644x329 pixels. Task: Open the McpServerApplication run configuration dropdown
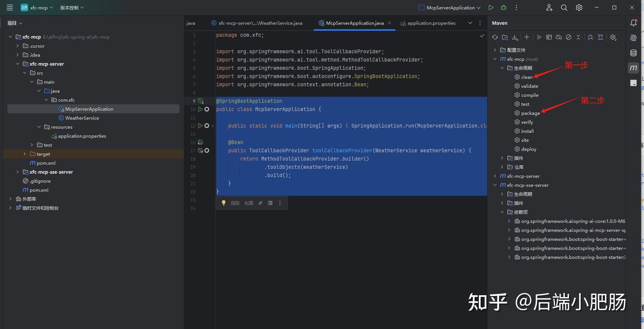pyautogui.click(x=450, y=8)
